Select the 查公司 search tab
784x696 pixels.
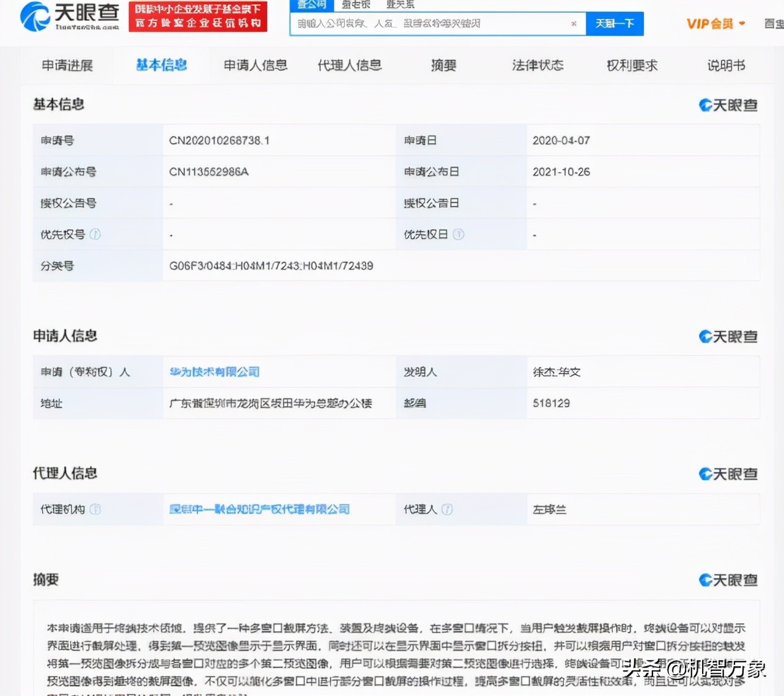pyautogui.click(x=311, y=4)
